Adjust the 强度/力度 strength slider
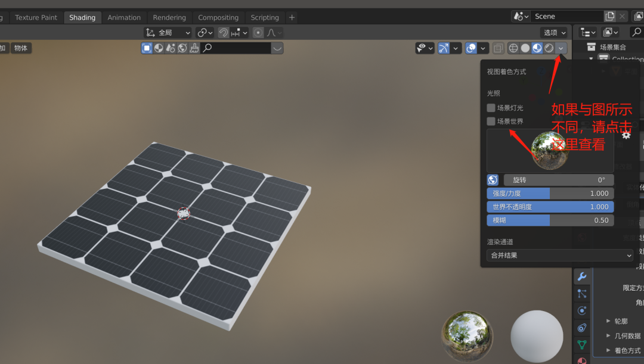Image resolution: width=644 pixels, height=364 pixels. [x=550, y=193]
